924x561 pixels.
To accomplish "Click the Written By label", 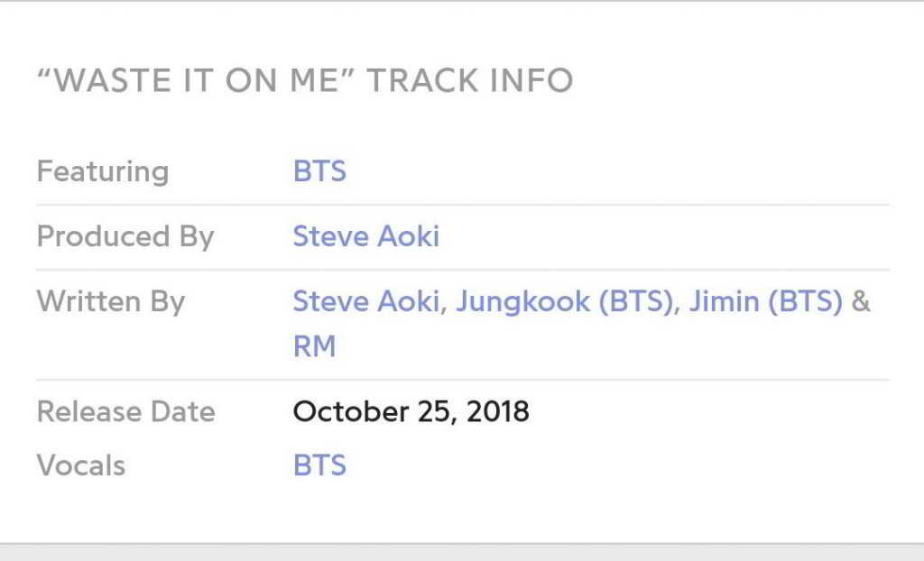I will click(110, 301).
